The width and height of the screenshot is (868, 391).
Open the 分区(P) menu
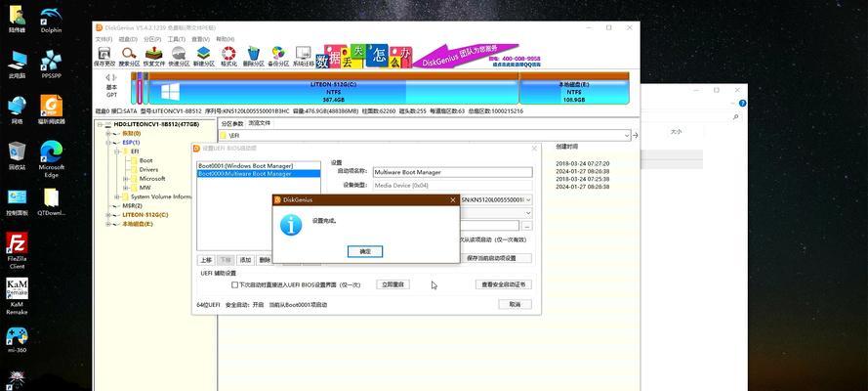152,39
